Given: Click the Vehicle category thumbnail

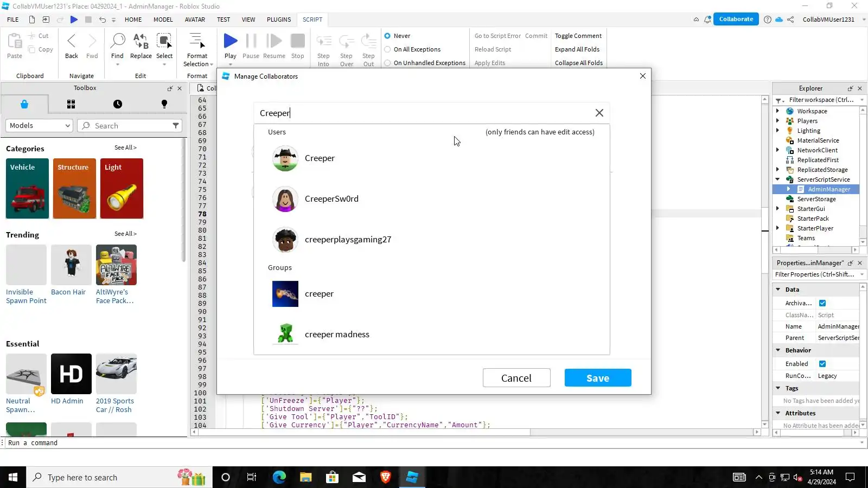Looking at the screenshot, I should tap(27, 189).
